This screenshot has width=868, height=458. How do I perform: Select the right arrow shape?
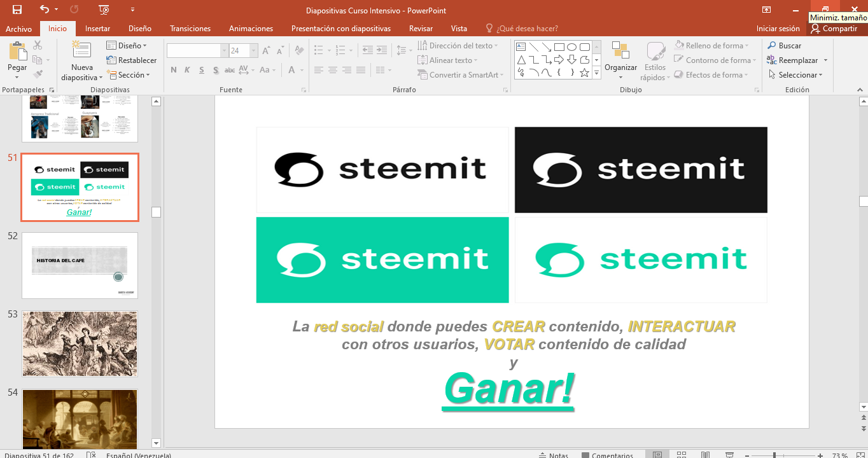click(x=559, y=60)
